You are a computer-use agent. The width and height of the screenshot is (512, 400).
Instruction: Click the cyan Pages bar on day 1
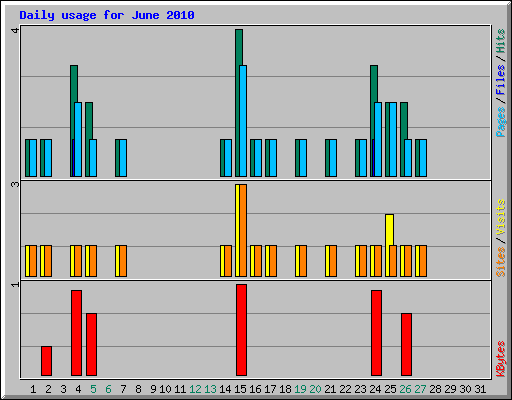tap(33, 158)
